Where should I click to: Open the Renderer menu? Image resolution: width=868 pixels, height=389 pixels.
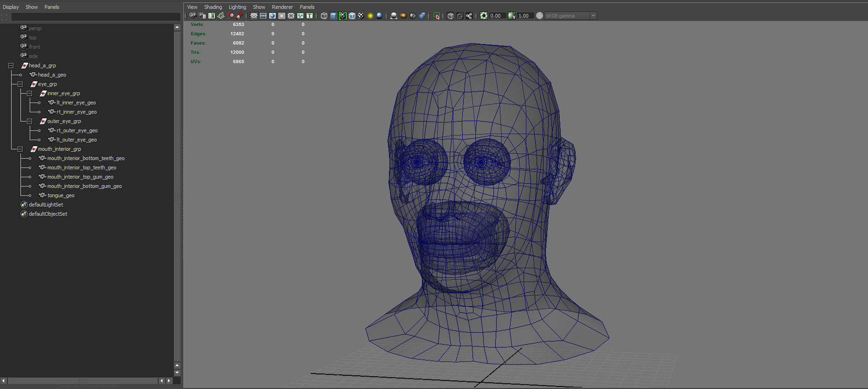(x=282, y=7)
